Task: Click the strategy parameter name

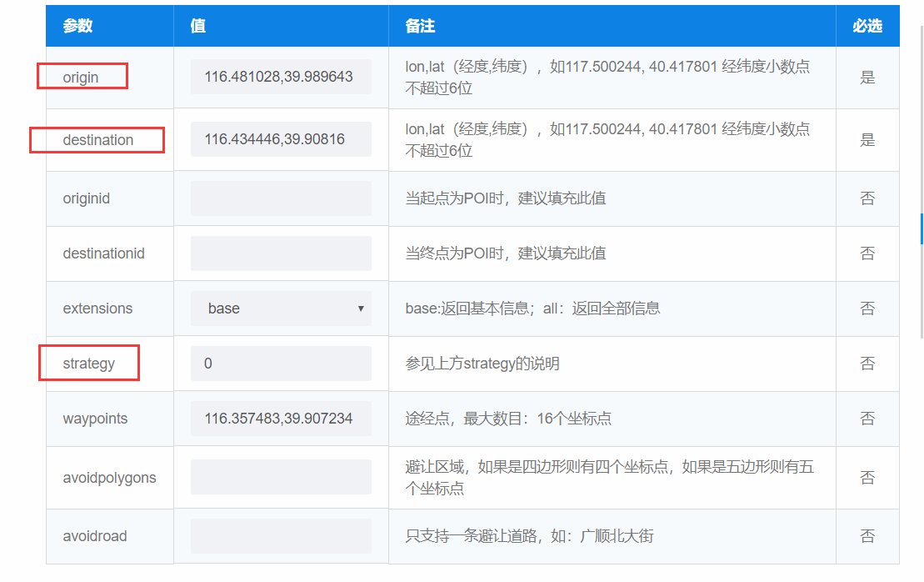Action: click(89, 364)
